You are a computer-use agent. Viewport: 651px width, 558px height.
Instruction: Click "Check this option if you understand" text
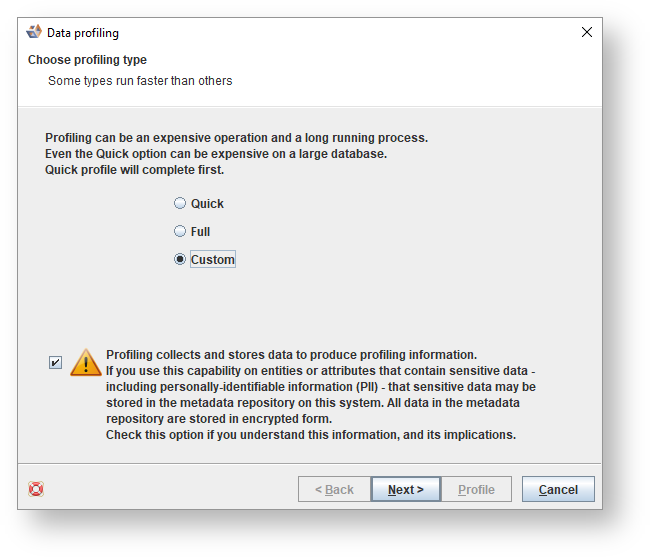[x=310, y=435]
